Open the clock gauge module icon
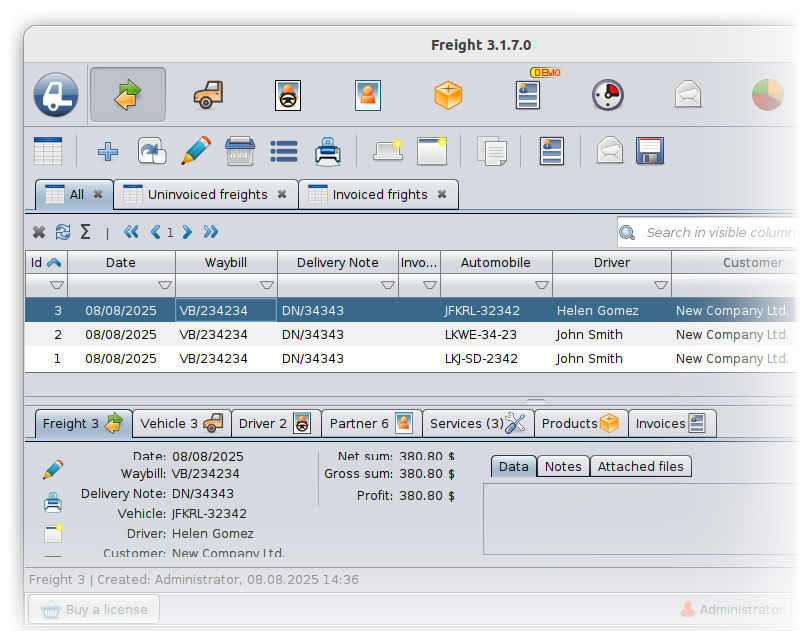The width and height of the screenshot is (806, 631). [x=608, y=95]
